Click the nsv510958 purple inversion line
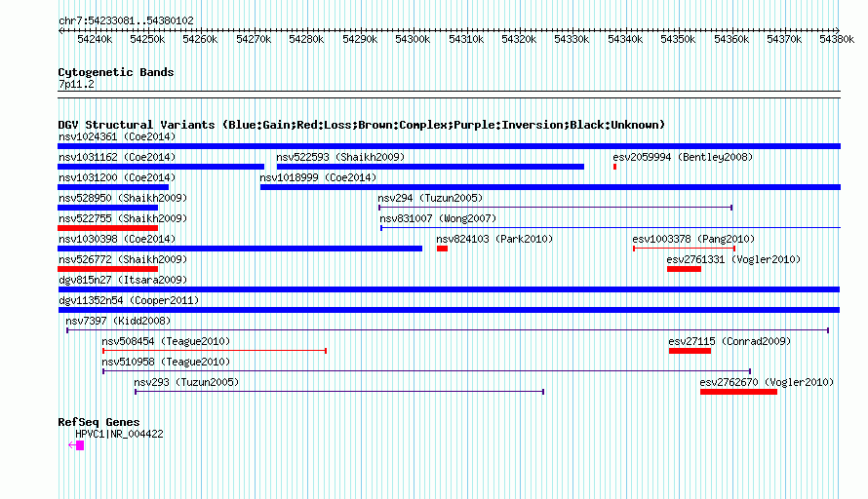Viewport: 868px width, 499px height. click(x=427, y=371)
